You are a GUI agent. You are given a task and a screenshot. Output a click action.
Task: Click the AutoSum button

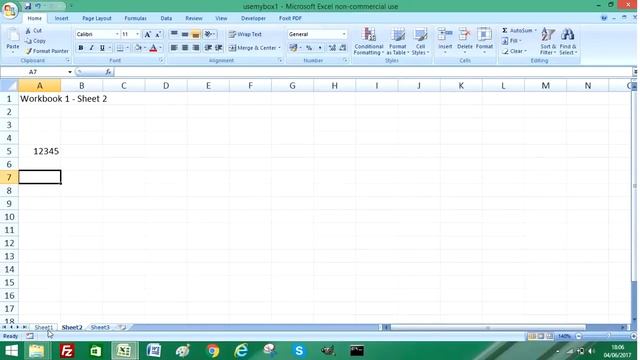tap(517, 31)
